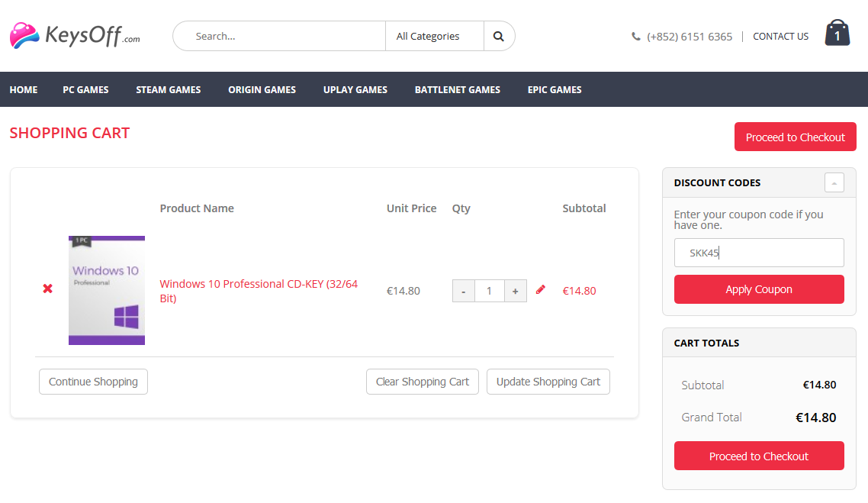Click the KeysOff.com logo
The image size is (868, 503).
[x=75, y=35]
